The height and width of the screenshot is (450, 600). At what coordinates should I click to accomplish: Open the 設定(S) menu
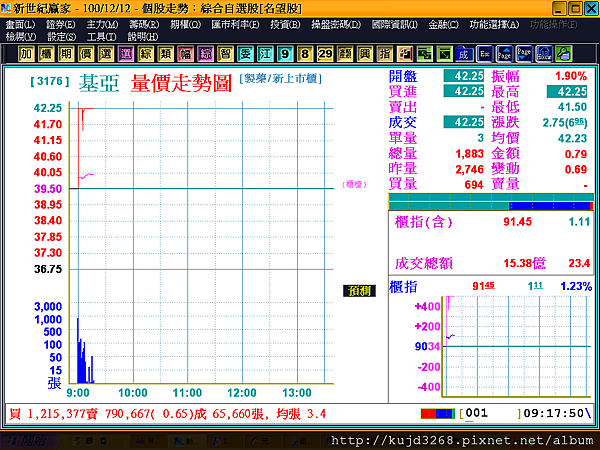[x=61, y=37]
